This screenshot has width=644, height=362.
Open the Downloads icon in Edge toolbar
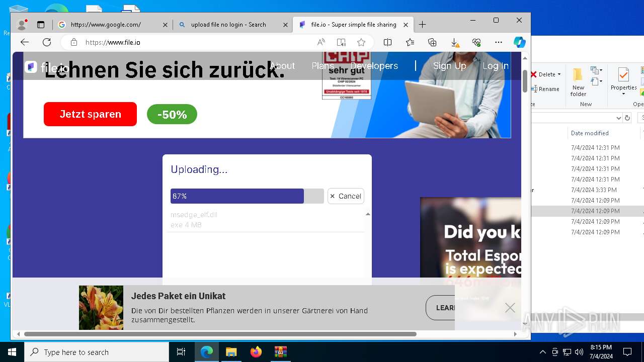pos(454,42)
